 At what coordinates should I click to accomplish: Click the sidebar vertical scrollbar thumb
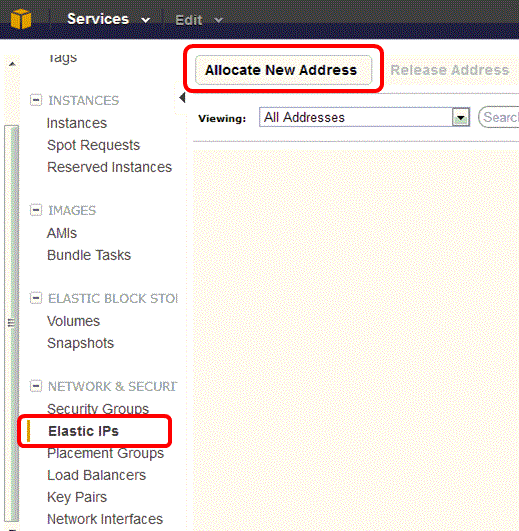12,323
